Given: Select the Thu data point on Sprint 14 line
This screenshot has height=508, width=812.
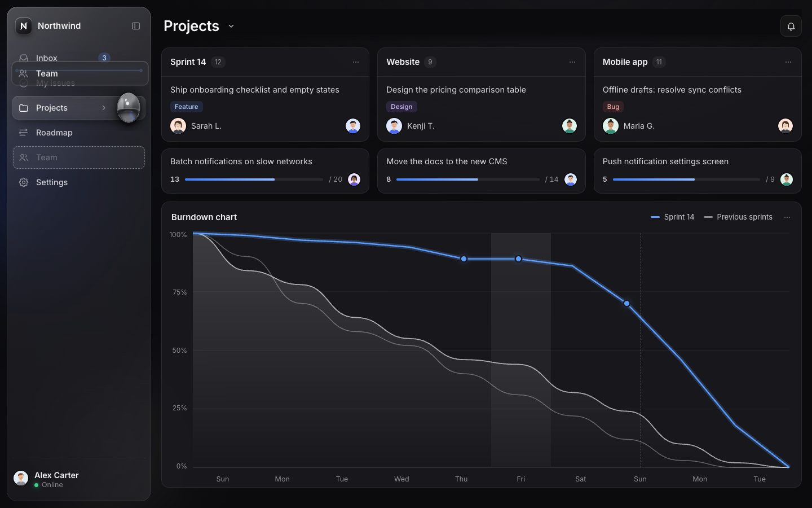Looking at the screenshot, I should tap(464, 259).
